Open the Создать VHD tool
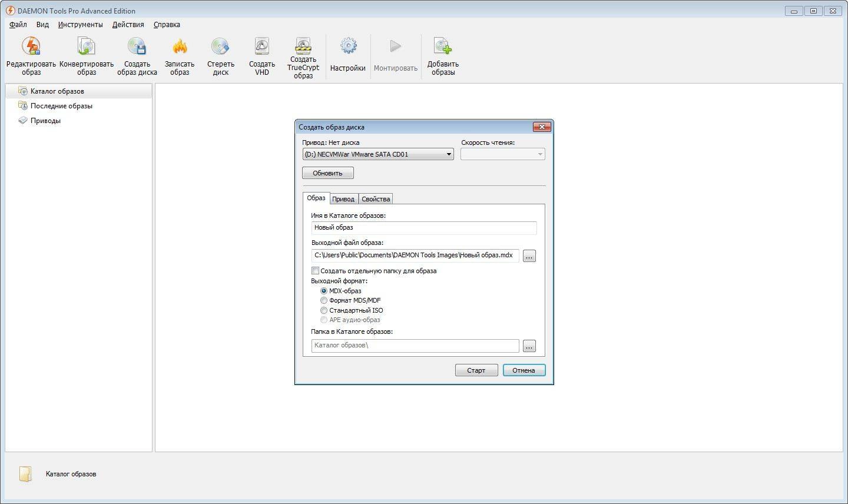Screen dimensions: 848x504 [262, 56]
